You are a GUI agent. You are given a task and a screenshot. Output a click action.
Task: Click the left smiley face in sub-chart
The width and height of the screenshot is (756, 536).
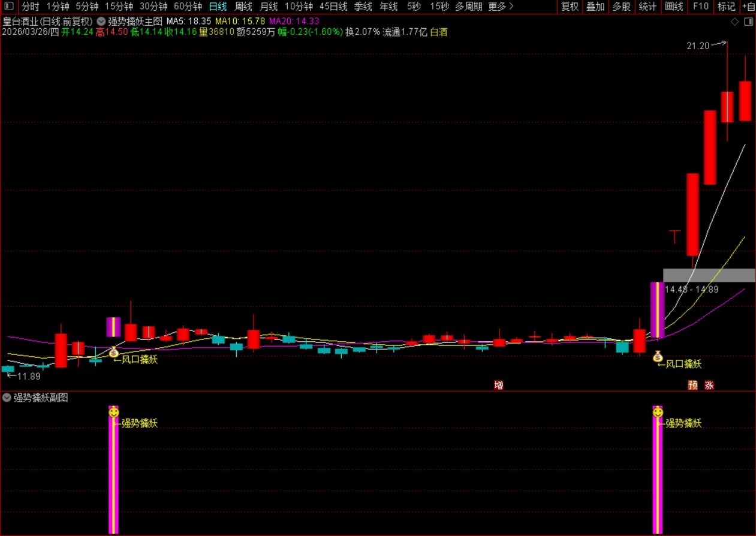(114, 412)
